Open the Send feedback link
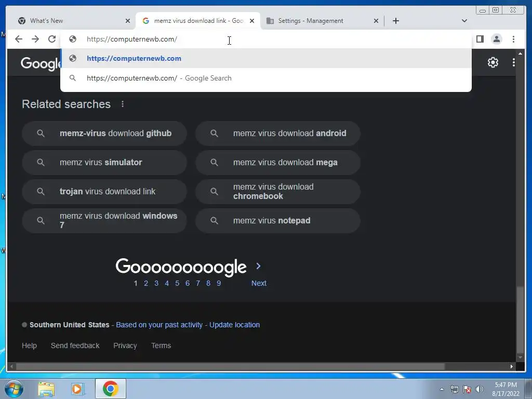532x399 pixels. (x=75, y=345)
